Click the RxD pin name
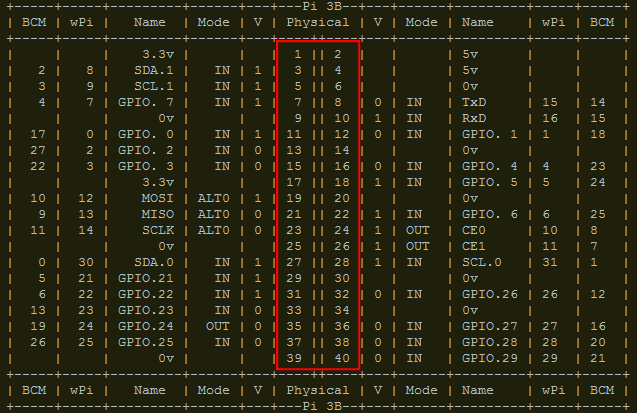This screenshot has width=637, height=413. pyautogui.click(x=474, y=118)
